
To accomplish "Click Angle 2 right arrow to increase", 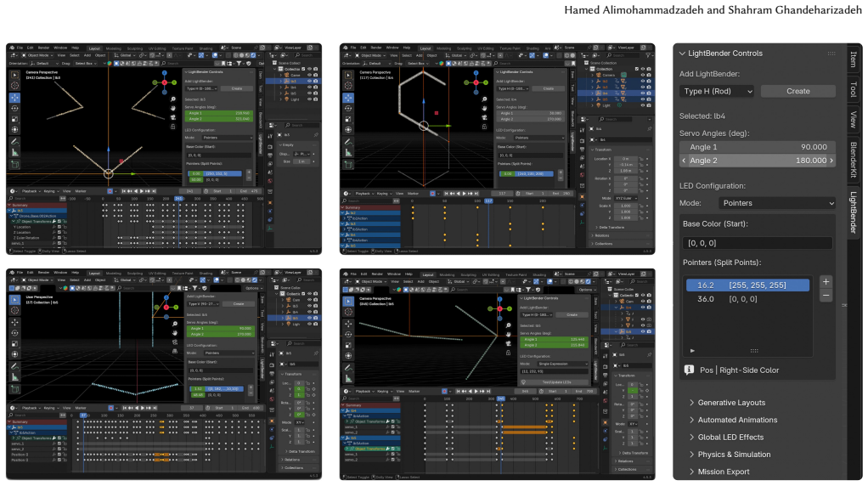I will tap(831, 161).
